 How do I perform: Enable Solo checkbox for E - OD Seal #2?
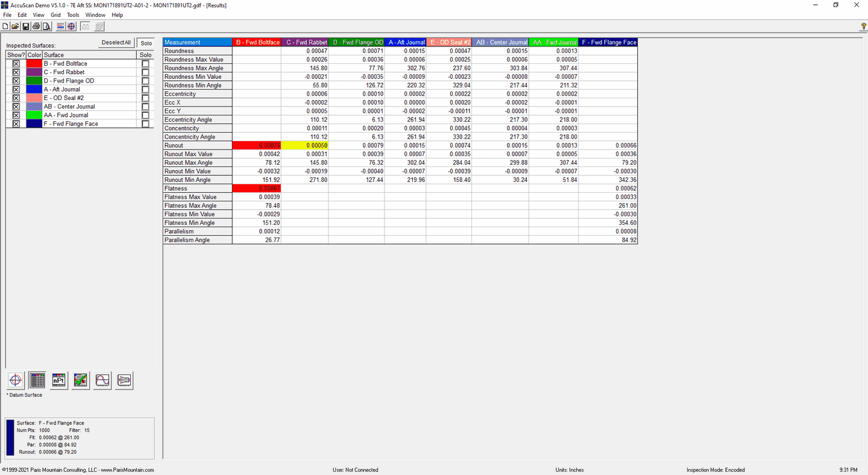pos(145,98)
